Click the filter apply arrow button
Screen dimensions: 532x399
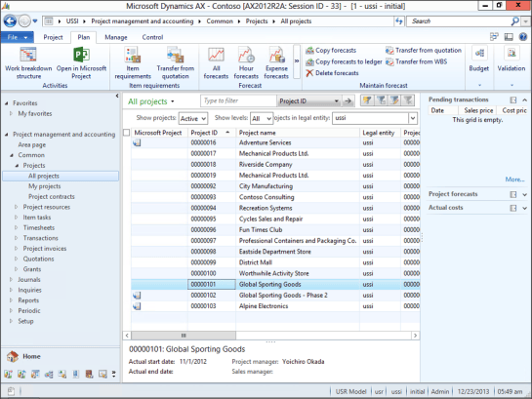pos(348,101)
